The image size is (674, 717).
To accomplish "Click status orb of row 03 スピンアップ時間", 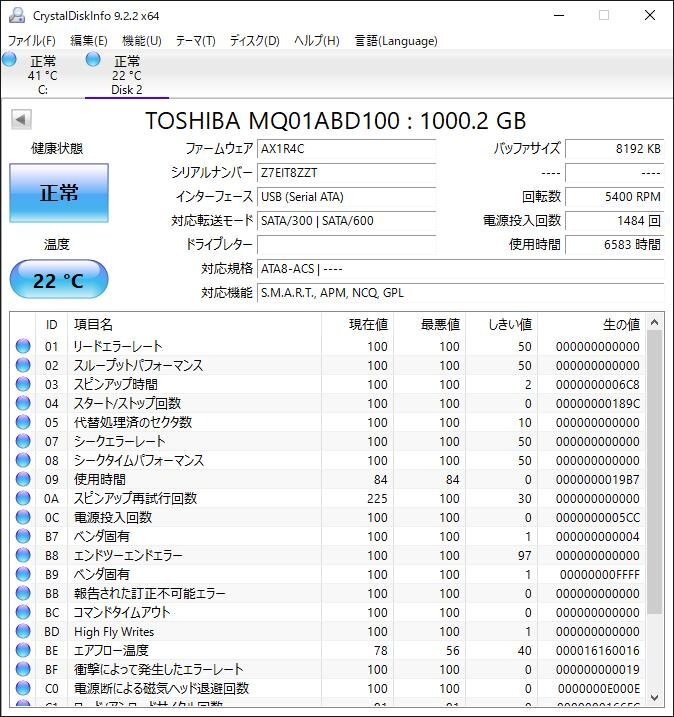I will [23, 384].
